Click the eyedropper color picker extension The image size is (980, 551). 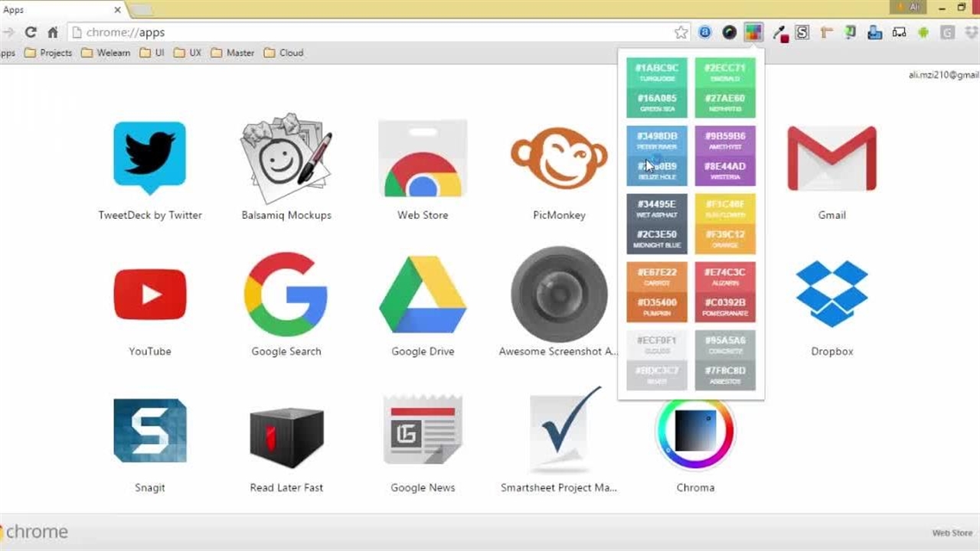click(779, 33)
